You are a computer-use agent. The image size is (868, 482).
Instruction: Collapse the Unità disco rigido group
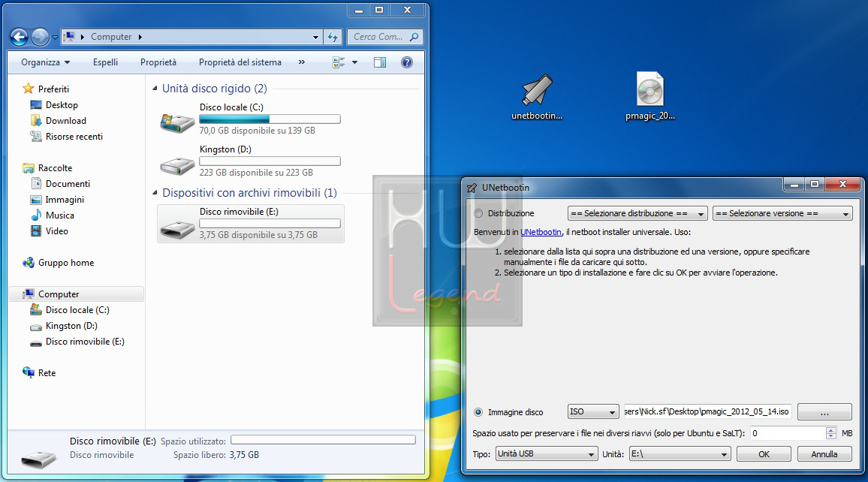(x=155, y=89)
